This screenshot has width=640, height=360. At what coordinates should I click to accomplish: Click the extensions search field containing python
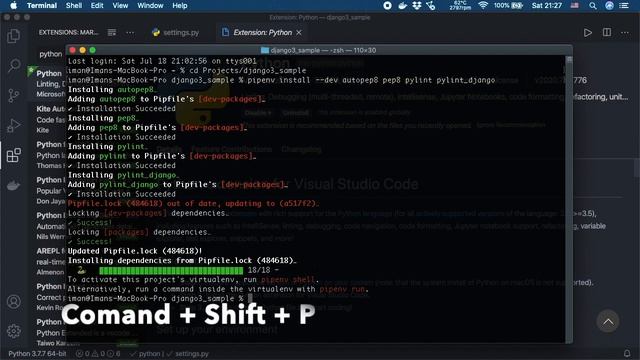coord(51,54)
